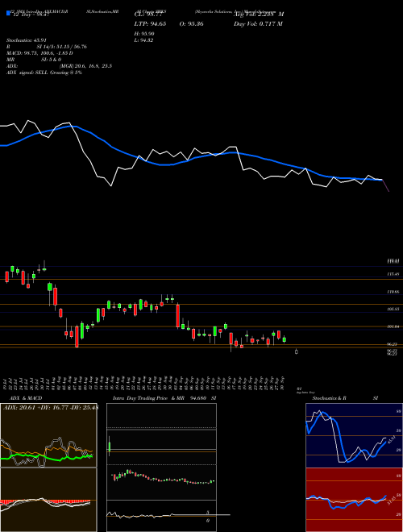Click the Stochastics blue panel chart
Viewport: 403px width, 532px height.
click(x=354, y=435)
